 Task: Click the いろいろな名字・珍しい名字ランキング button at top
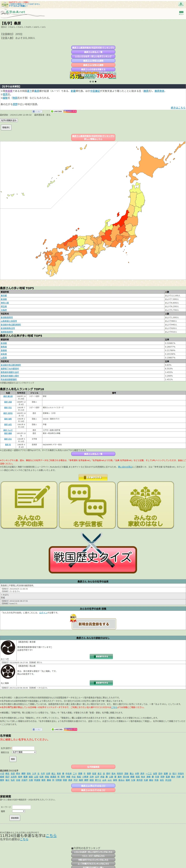tap(93, 56)
